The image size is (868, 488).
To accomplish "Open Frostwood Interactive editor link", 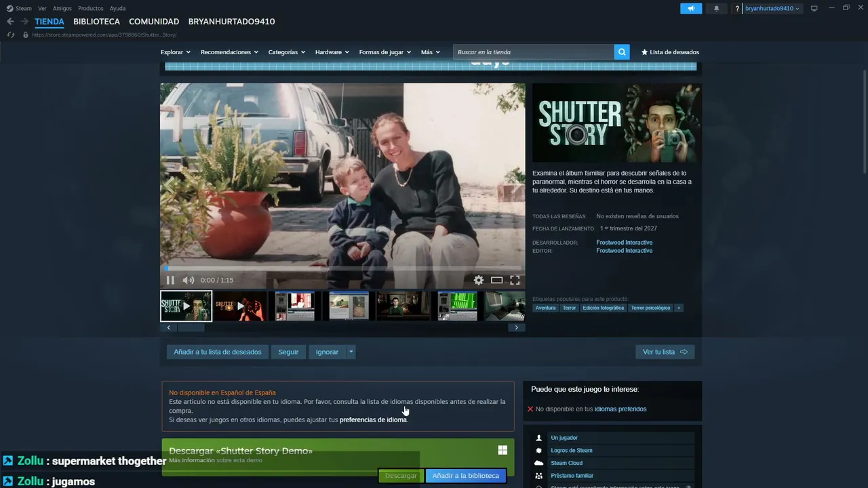I will pyautogui.click(x=625, y=251).
